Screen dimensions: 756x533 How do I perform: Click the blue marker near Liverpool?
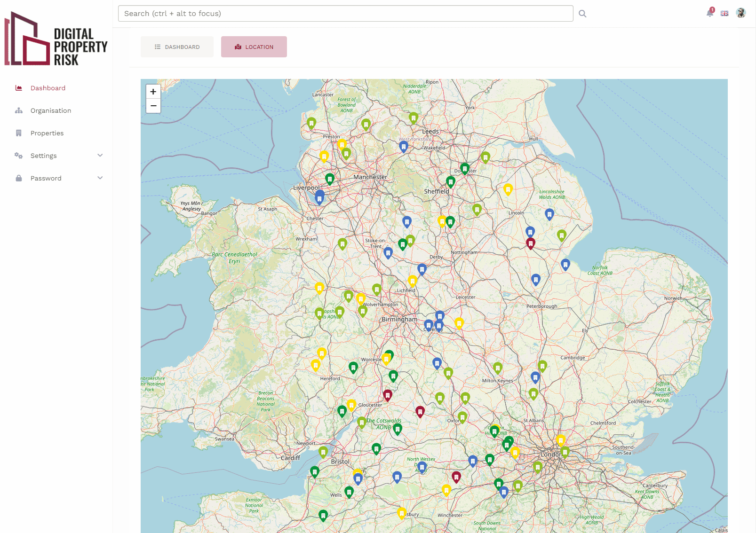(319, 197)
